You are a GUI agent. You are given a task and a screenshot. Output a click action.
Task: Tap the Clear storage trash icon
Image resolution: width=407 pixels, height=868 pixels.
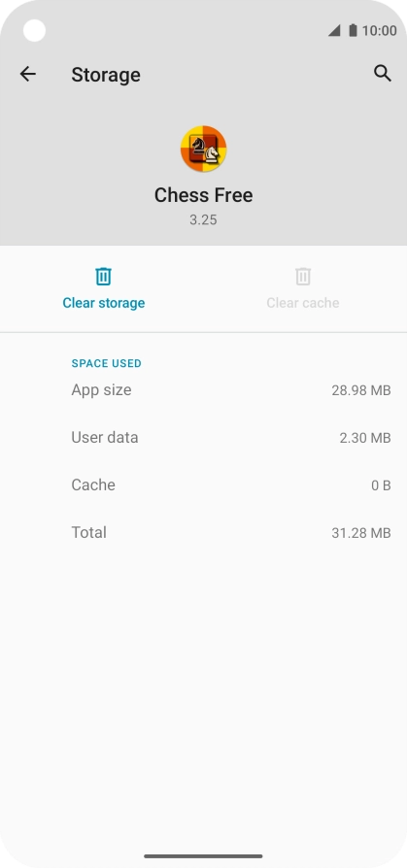pos(104,277)
